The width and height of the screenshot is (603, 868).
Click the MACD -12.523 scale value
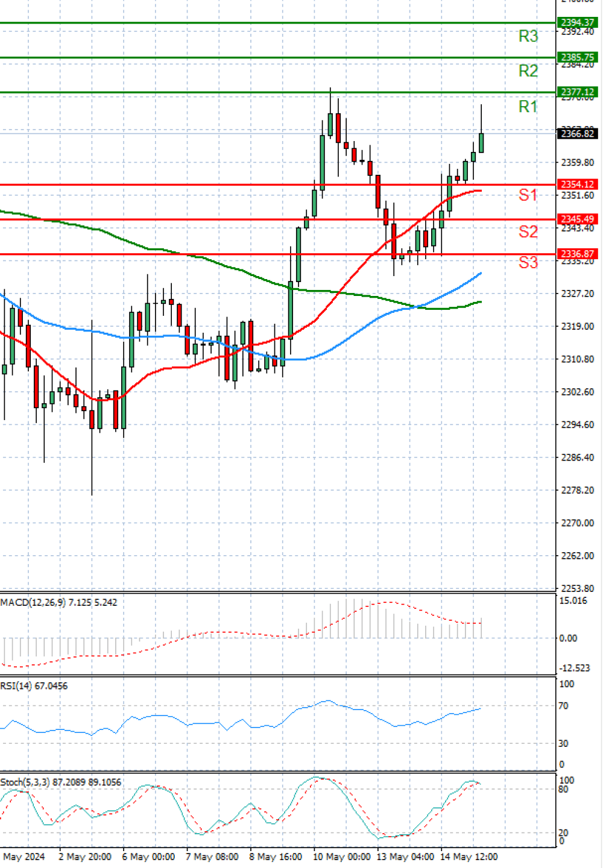tap(575, 668)
